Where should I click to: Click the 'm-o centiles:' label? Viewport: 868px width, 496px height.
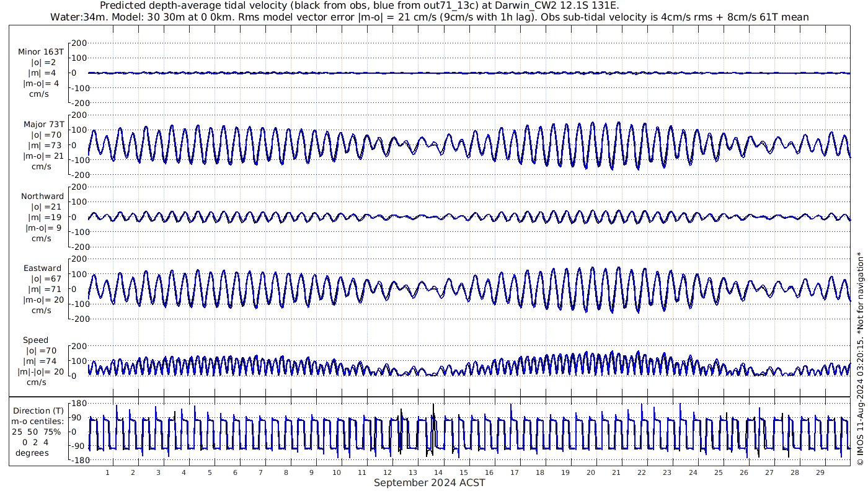(x=38, y=422)
